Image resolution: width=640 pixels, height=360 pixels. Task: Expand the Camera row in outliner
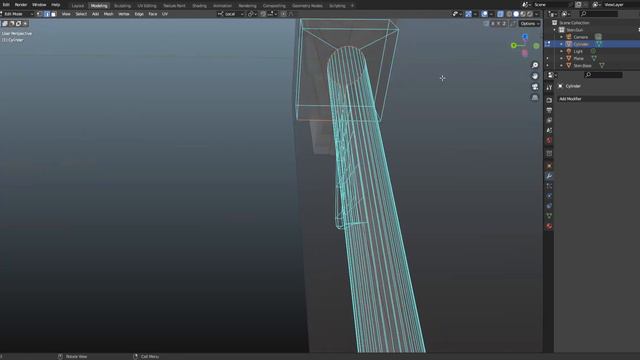[x=562, y=37]
